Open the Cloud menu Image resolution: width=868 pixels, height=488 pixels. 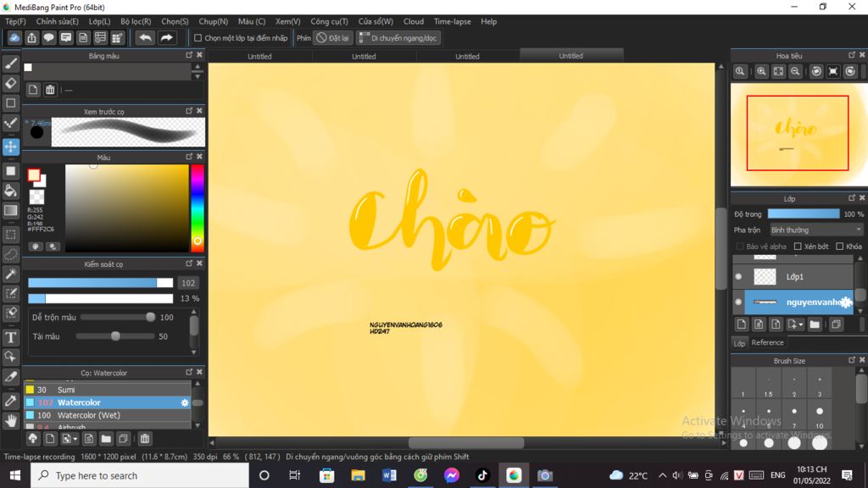tap(414, 21)
